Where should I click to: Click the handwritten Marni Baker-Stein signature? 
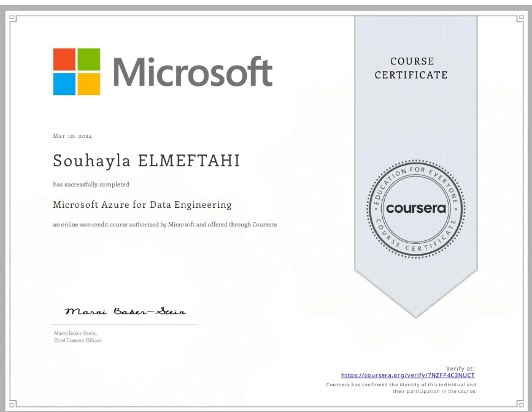point(125,311)
